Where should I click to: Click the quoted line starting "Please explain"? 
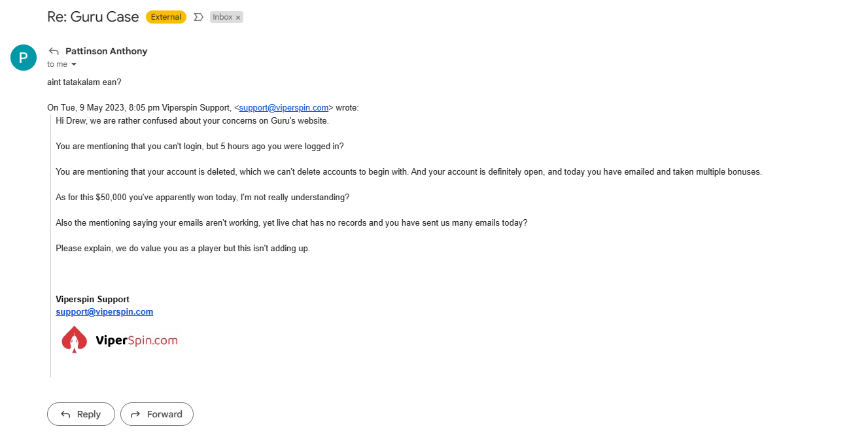coord(182,249)
